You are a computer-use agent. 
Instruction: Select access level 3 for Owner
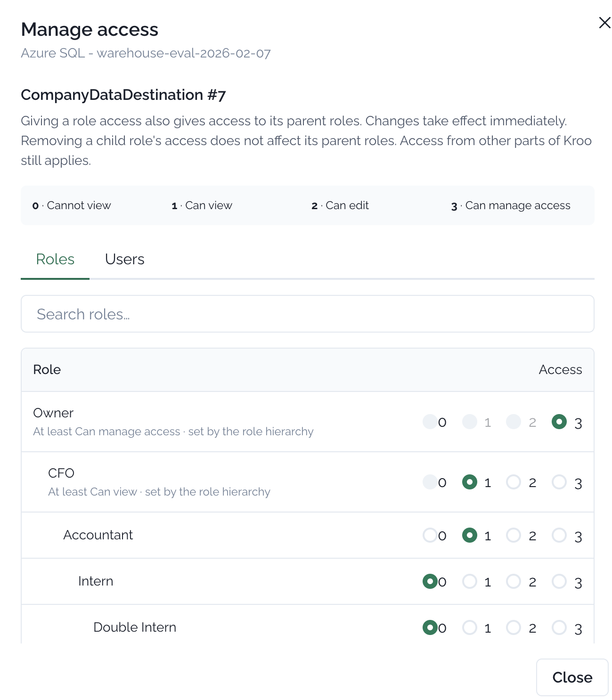pyautogui.click(x=559, y=422)
